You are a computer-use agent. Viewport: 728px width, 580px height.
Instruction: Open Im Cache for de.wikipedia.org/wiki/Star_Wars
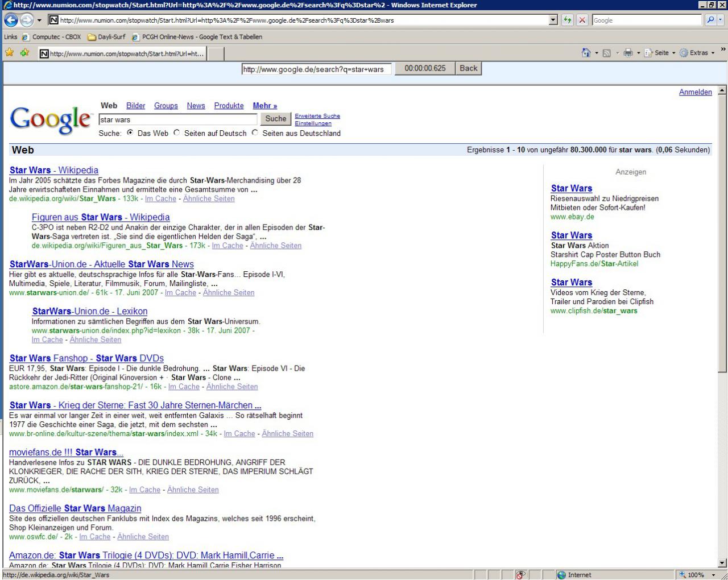point(160,198)
